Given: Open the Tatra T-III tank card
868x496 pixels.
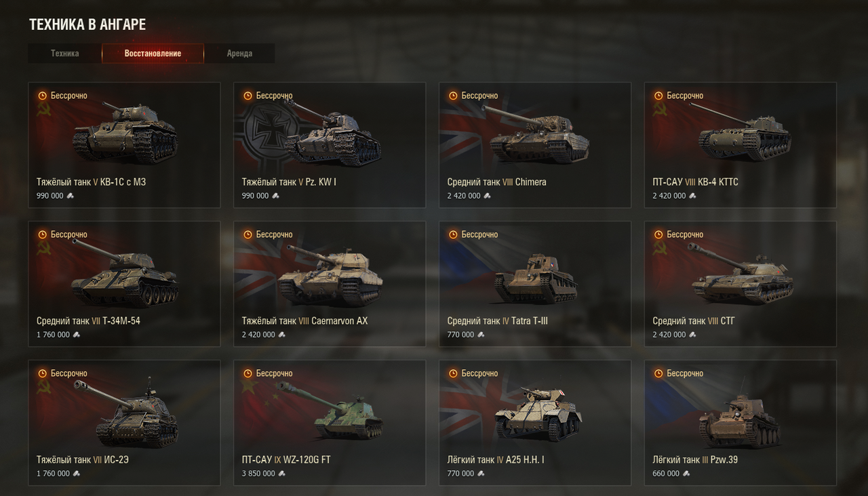Looking at the screenshot, I should [535, 284].
